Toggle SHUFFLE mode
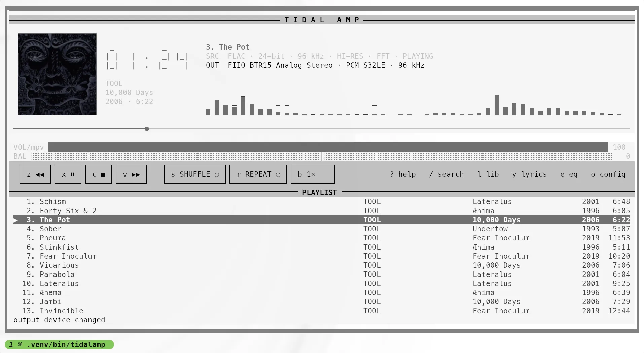Viewport: 644px width, 353px height. (x=195, y=174)
